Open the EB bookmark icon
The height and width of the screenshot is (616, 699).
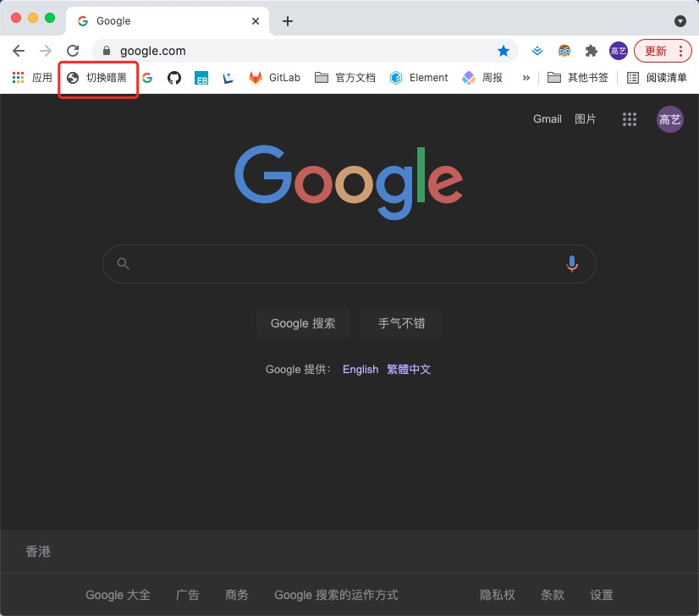click(201, 78)
